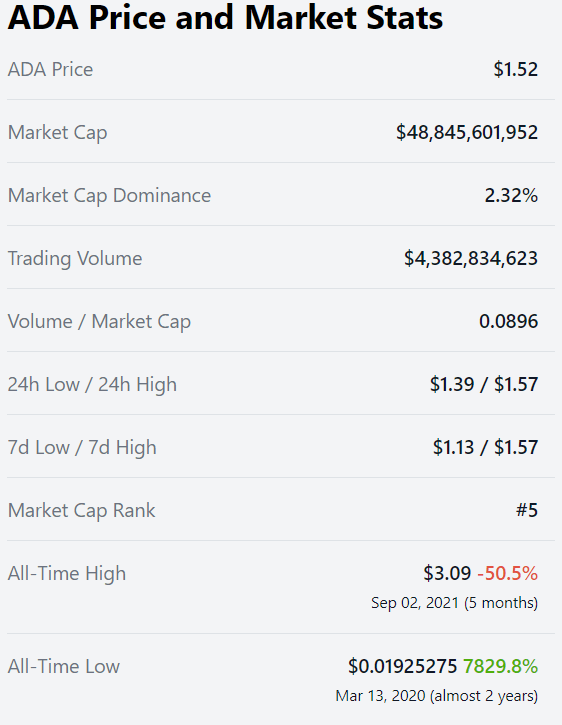Click the red -50.5% change figure

pos(507,573)
